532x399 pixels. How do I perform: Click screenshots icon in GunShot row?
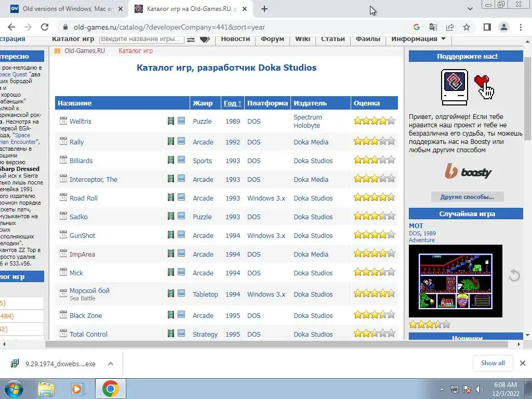(x=181, y=234)
